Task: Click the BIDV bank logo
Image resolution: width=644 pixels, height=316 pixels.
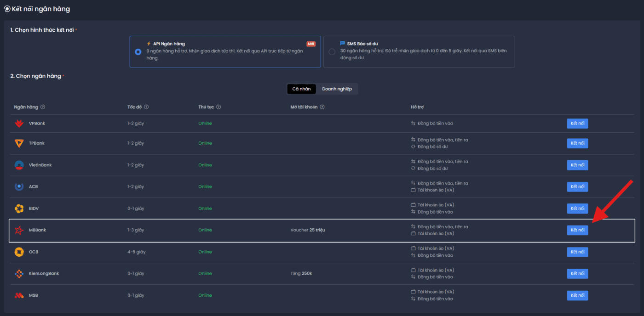Action: [19, 209]
